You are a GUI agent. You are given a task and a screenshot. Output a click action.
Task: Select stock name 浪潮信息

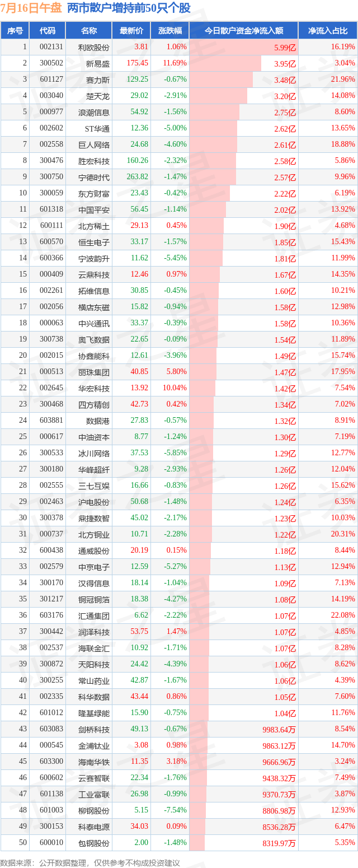[x=94, y=112]
